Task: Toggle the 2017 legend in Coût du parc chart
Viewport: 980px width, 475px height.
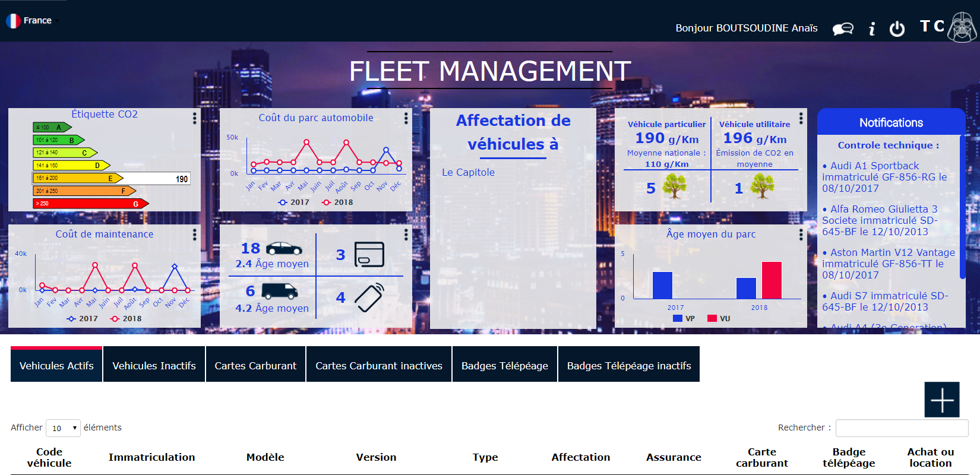Action: click(x=293, y=202)
